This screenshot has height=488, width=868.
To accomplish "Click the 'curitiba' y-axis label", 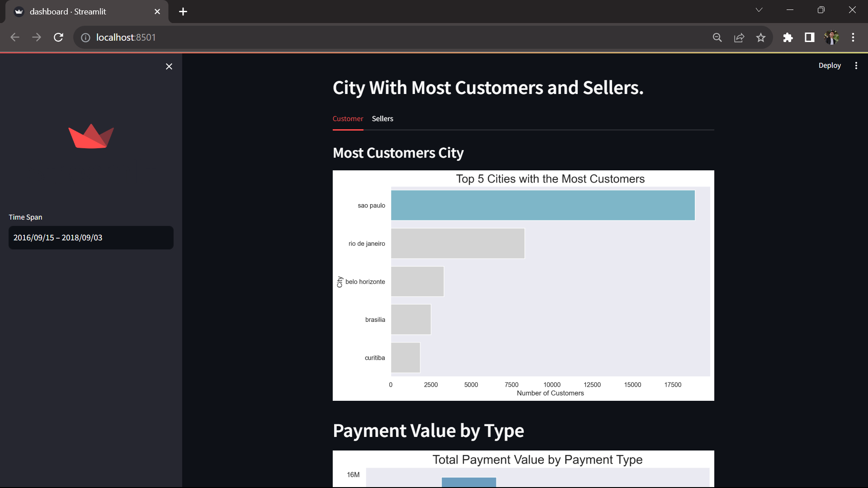I will [375, 357].
